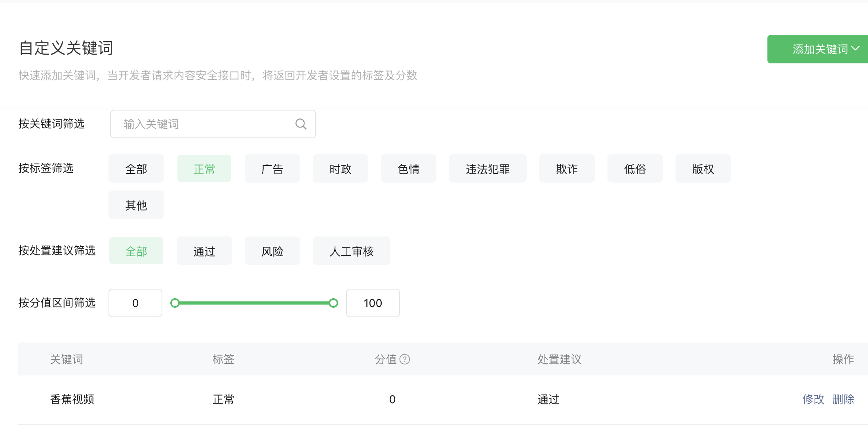Viewport: 868px width, 442px height.
Task: Select the 低俗 tag filter
Action: [635, 169]
